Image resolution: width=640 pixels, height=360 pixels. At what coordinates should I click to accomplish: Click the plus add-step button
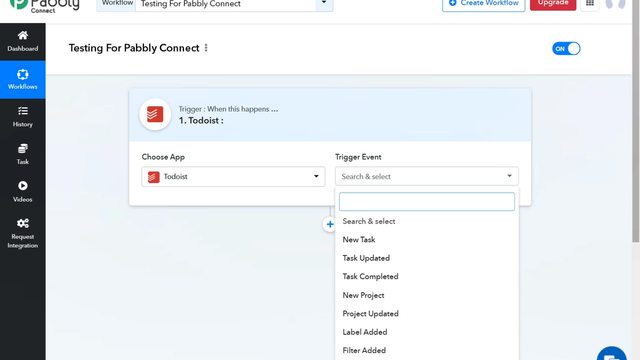click(330, 224)
